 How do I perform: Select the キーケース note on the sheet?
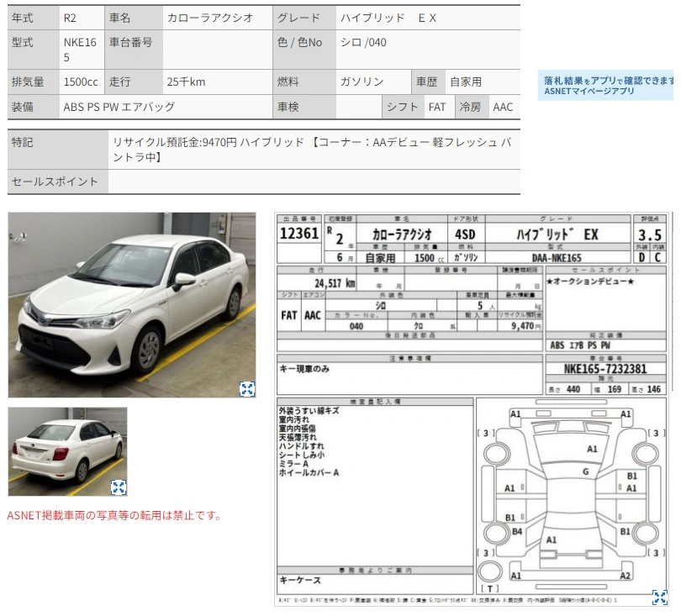point(300,581)
